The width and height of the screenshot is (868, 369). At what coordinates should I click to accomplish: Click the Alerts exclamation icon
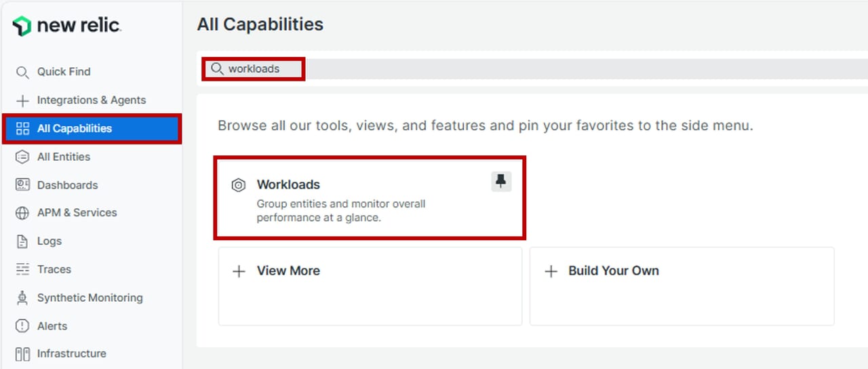[x=22, y=326]
